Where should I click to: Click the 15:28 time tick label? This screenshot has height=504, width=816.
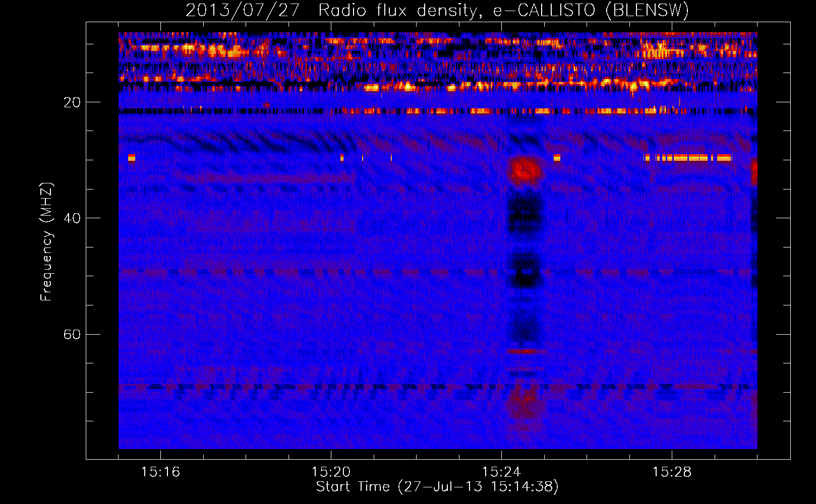(x=672, y=472)
